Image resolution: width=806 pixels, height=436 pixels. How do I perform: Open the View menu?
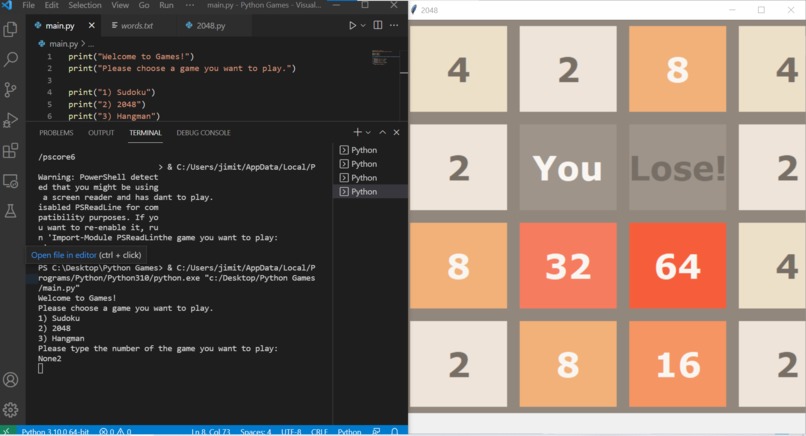(120, 5)
